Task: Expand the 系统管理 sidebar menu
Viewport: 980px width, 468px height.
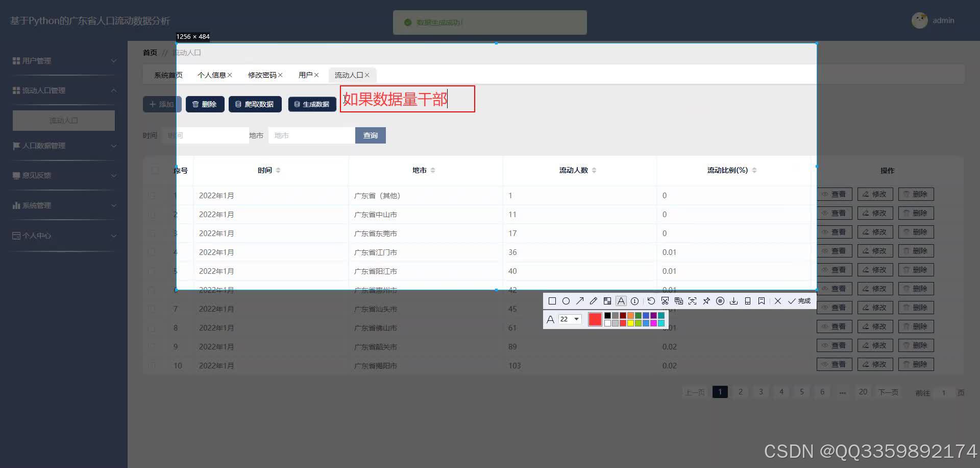Action: pyautogui.click(x=64, y=205)
